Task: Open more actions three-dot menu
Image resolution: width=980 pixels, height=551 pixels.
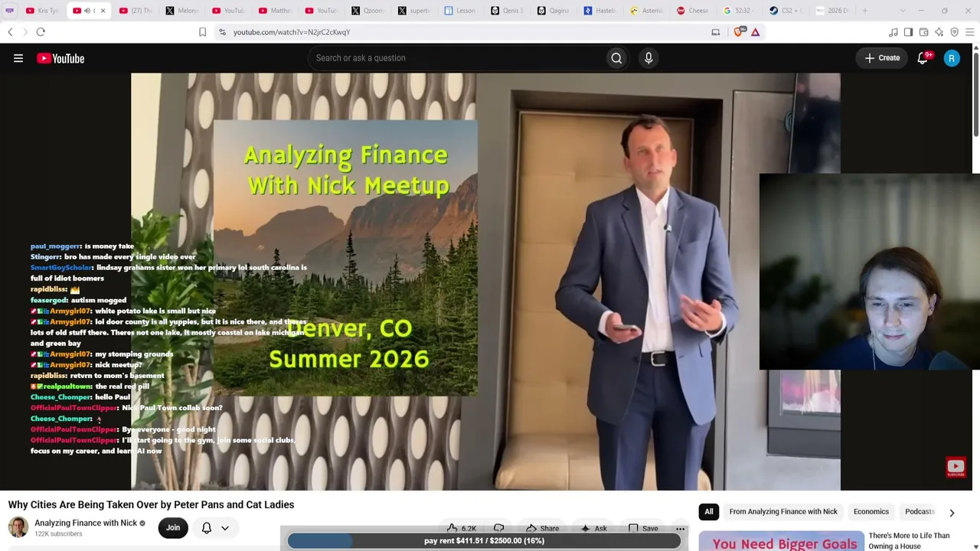Action: click(680, 528)
